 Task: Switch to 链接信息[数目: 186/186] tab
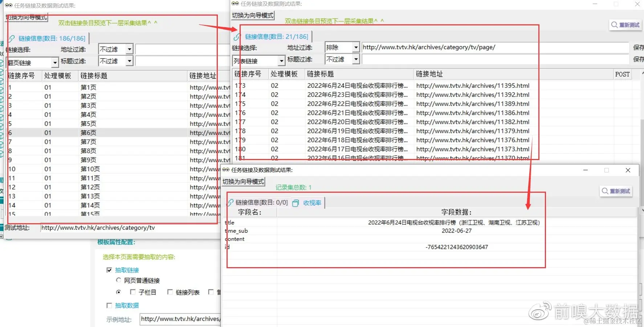click(48, 38)
